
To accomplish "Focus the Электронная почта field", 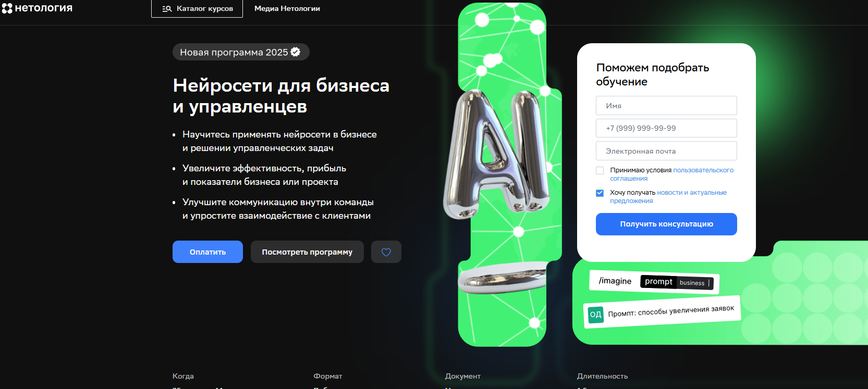I will click(666, 151).
